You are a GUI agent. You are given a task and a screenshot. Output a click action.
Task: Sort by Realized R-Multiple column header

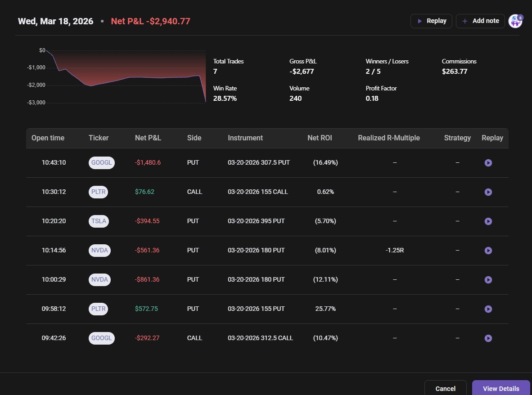[389, 138]
